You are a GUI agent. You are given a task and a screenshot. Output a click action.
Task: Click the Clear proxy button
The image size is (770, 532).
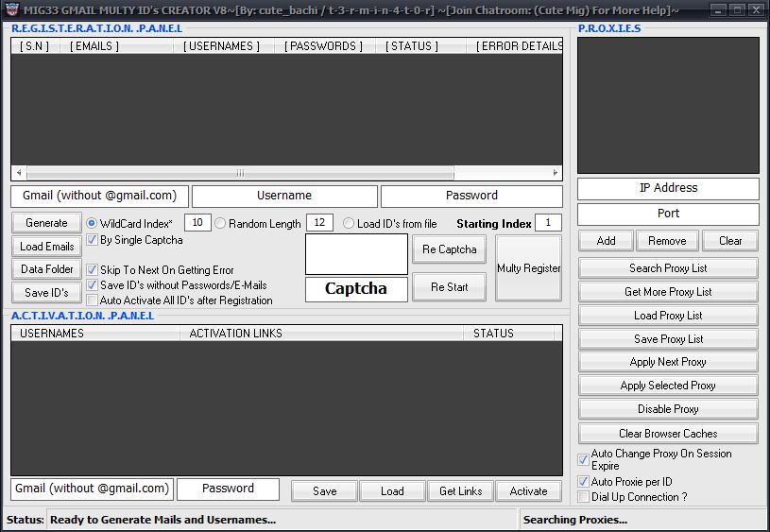(x=730, y=241)
